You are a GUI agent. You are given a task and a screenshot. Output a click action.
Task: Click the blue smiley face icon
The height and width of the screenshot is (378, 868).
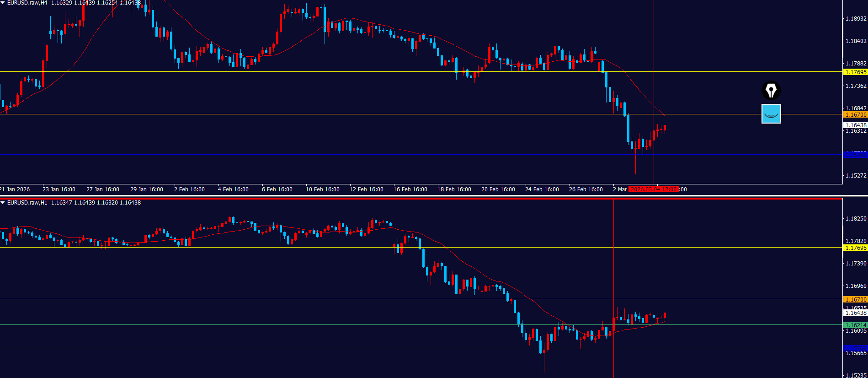pos(771,114)
